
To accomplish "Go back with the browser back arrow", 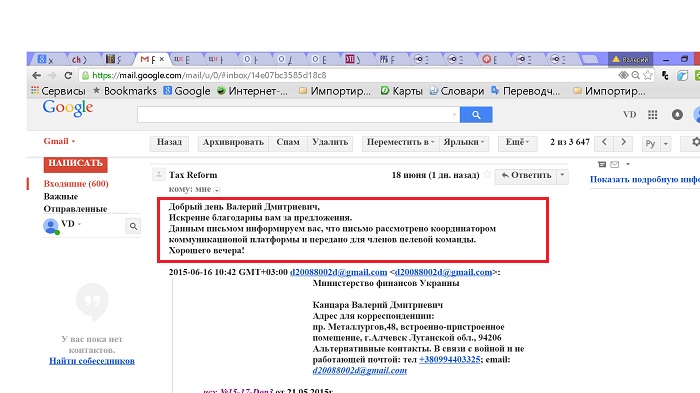I will tap(37, 75).
